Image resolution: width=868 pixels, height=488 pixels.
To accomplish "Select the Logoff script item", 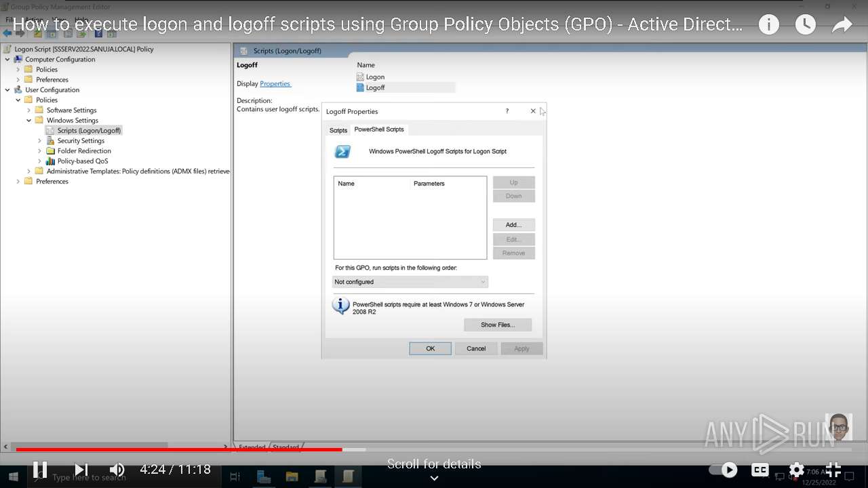I will [x=375, y=87].
